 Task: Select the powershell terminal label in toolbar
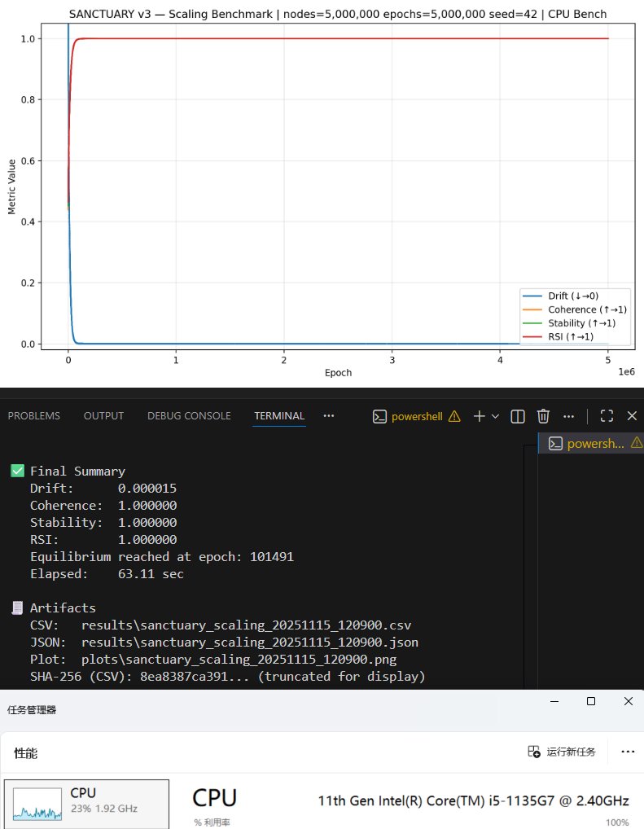click(417, 417)
